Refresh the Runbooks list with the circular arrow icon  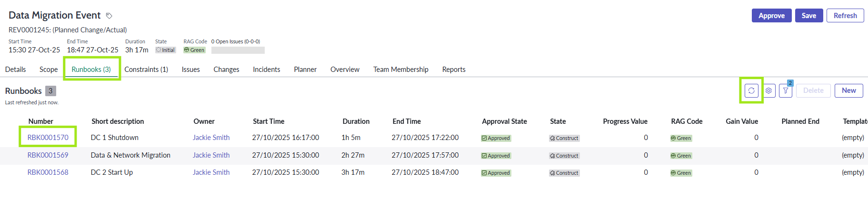(x=751, y=90)
